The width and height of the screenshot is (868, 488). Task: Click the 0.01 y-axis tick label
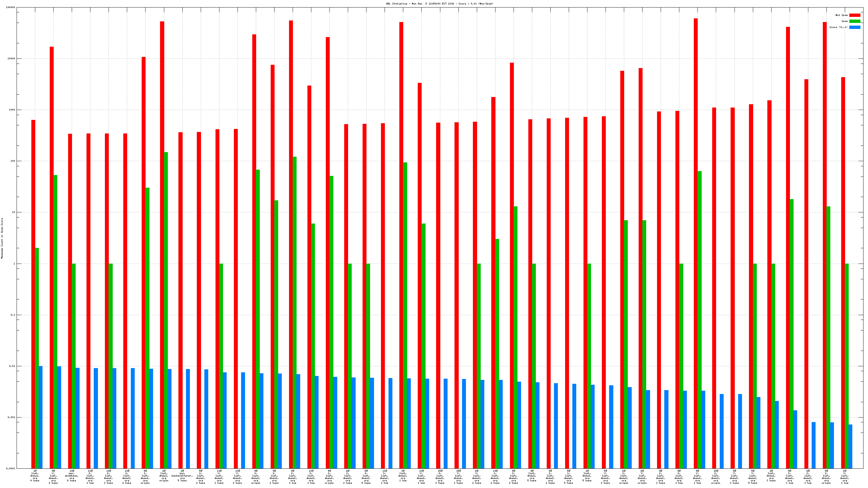(x=12, y=366)
